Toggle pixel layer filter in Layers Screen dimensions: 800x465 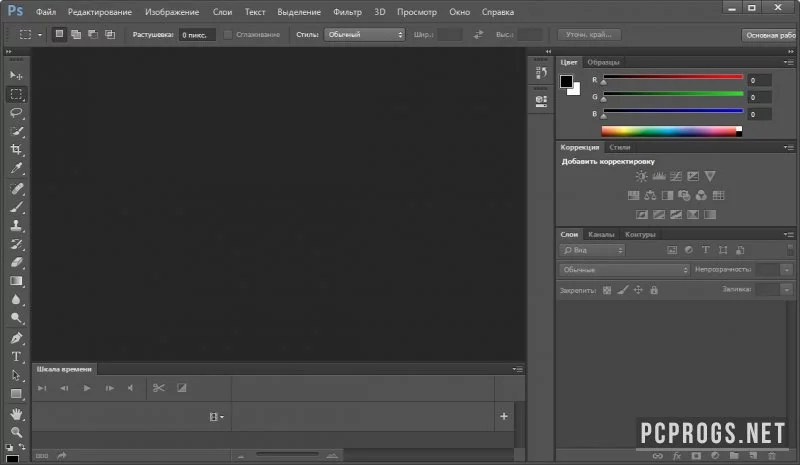(x=672, y=250)
